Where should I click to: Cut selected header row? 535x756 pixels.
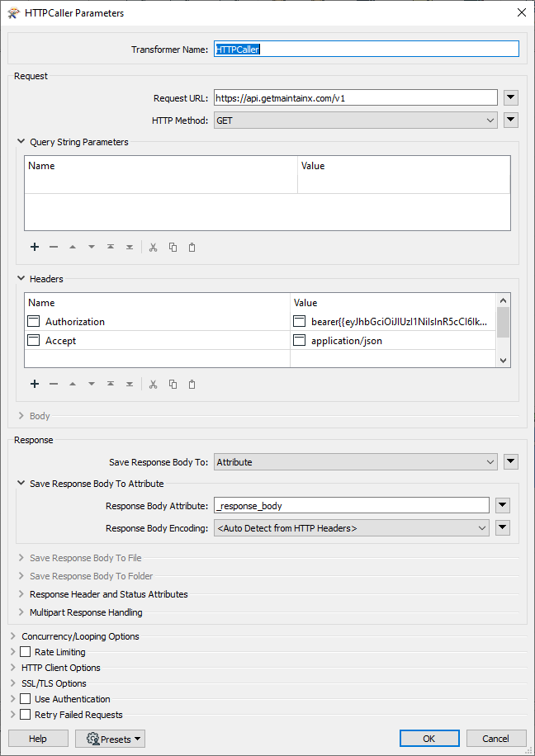154,385
